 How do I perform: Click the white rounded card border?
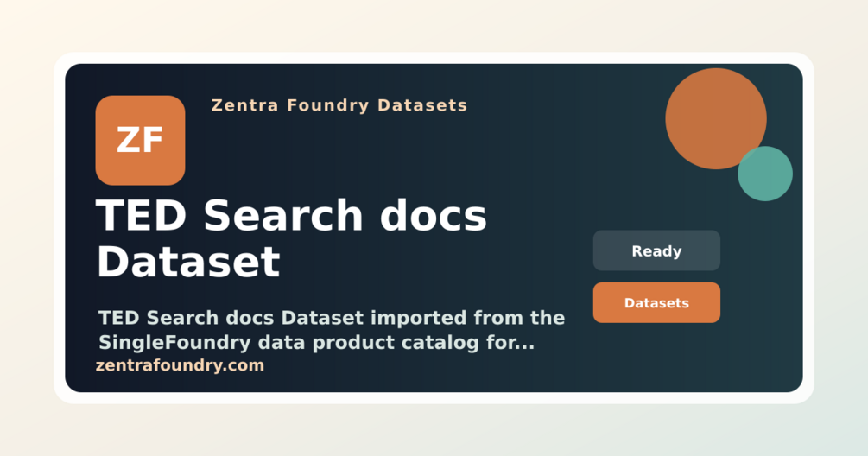click(434, 58)
